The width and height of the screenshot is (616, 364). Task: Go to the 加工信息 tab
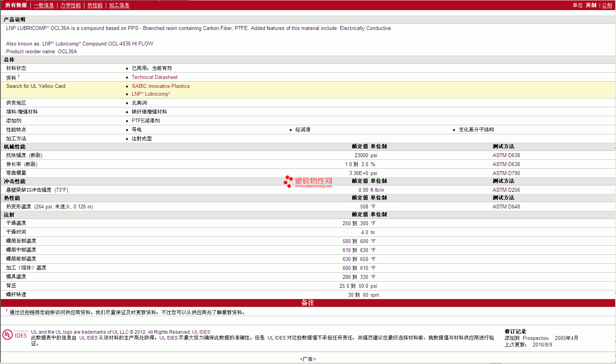(x=119, y=5)
